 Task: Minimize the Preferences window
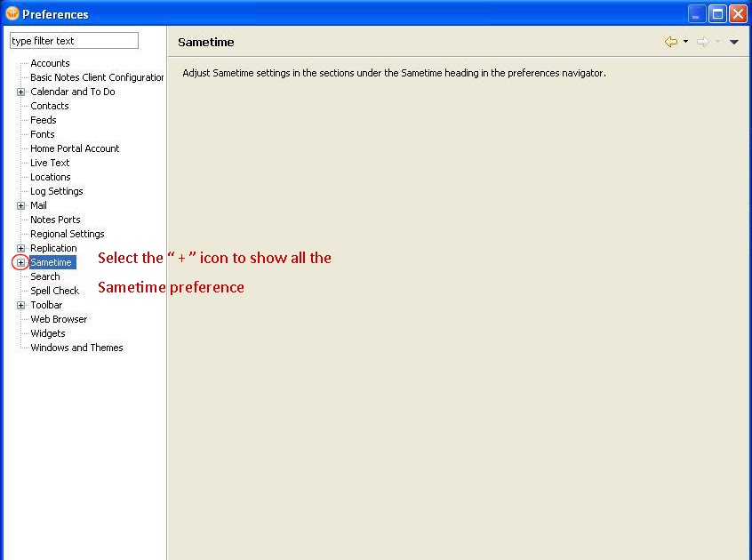(696, 14)
